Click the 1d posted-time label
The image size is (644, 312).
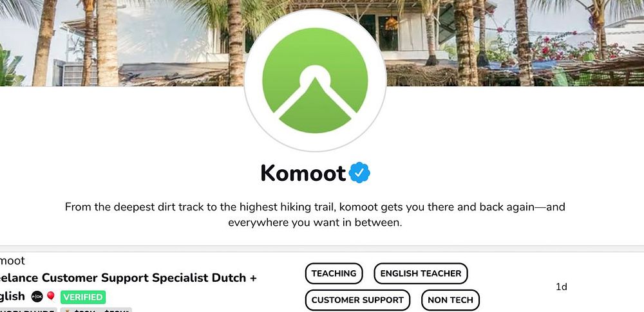coord(562,287)
